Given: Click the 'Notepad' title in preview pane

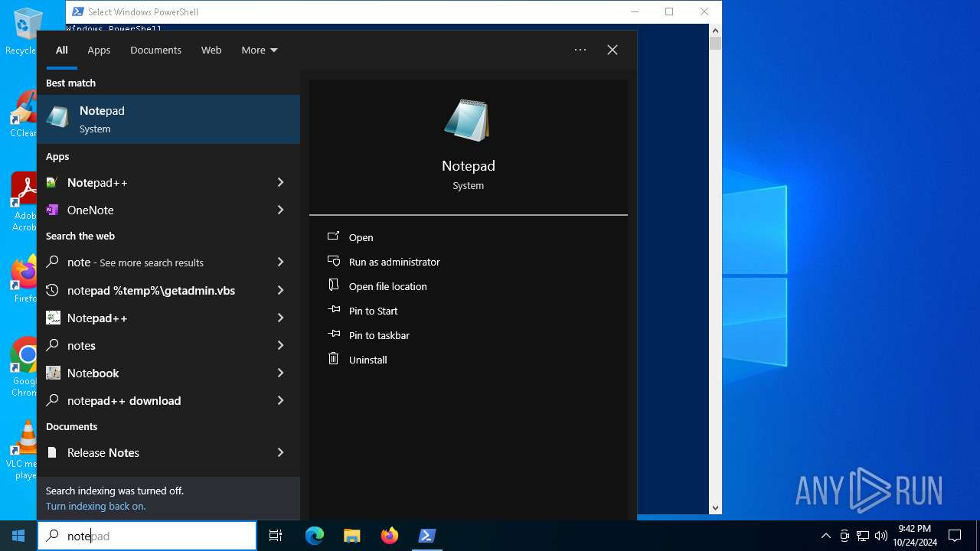Looking at the screenshot, I should 469,166.
